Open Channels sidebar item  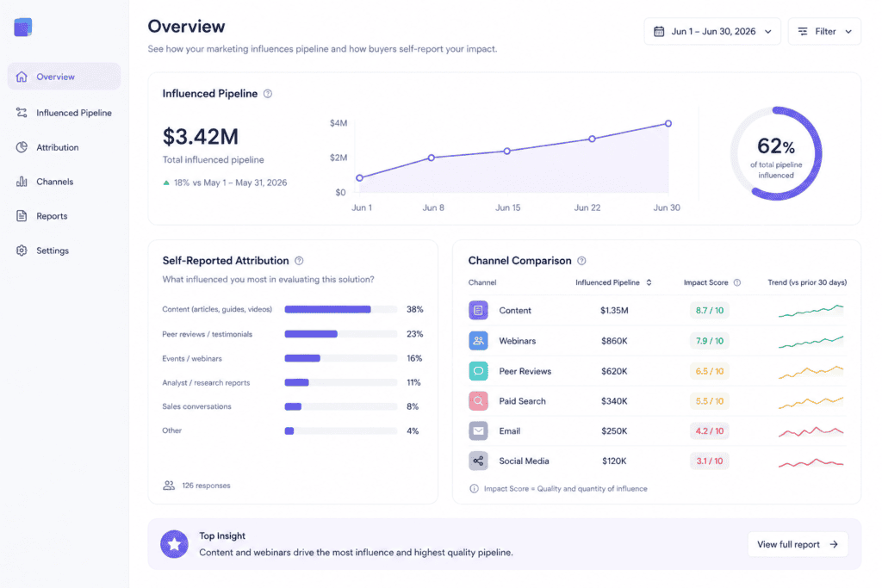click(x=64, y=182)
